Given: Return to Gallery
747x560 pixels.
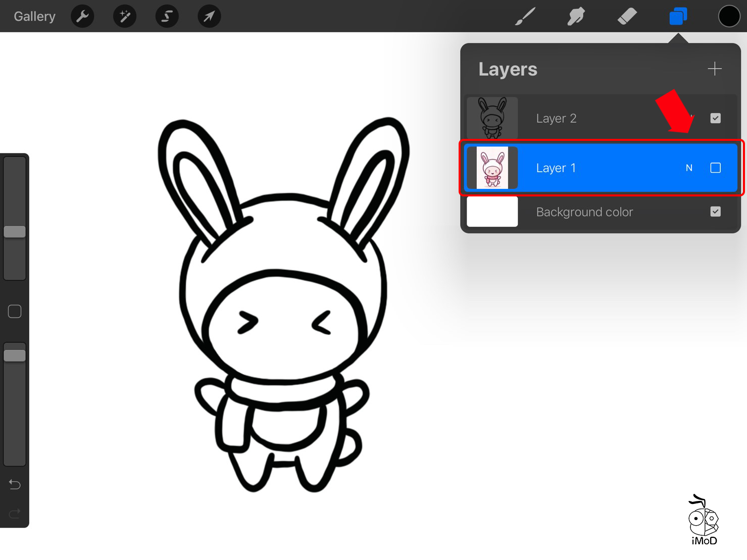Looking at the screenshot, I should pos(34,17).
